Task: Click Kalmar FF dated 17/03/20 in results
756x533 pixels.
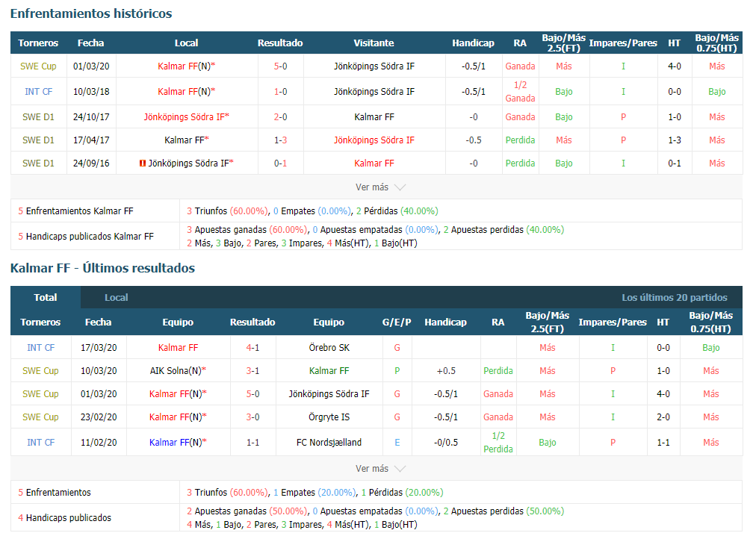Action: click(178, 347)
